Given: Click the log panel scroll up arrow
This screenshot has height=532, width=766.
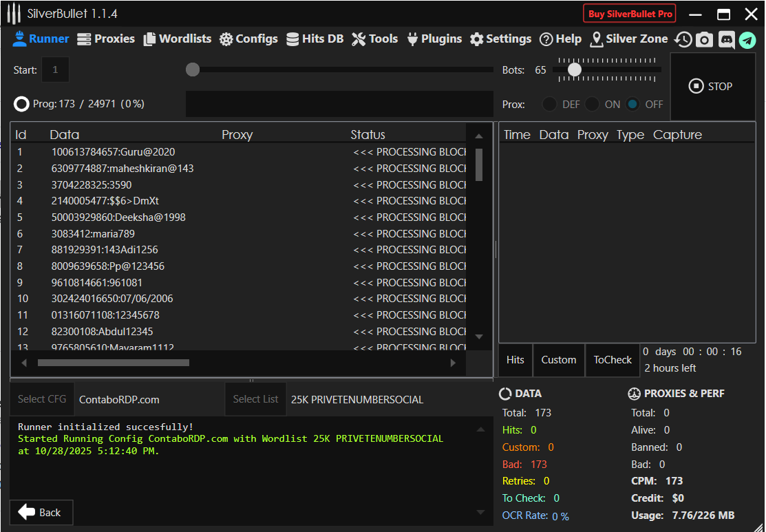Looking at the screenshot, I should point(480,429).
